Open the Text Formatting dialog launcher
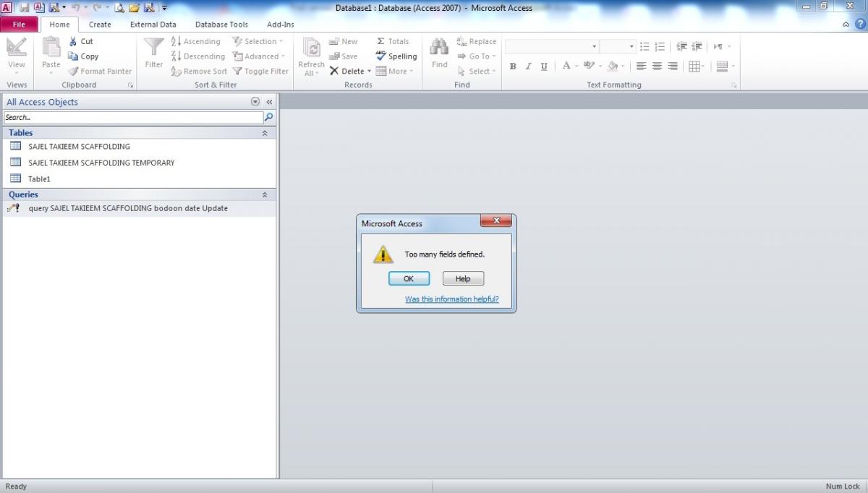The height and width of the screenshot is (493, 868). [733, 85]
